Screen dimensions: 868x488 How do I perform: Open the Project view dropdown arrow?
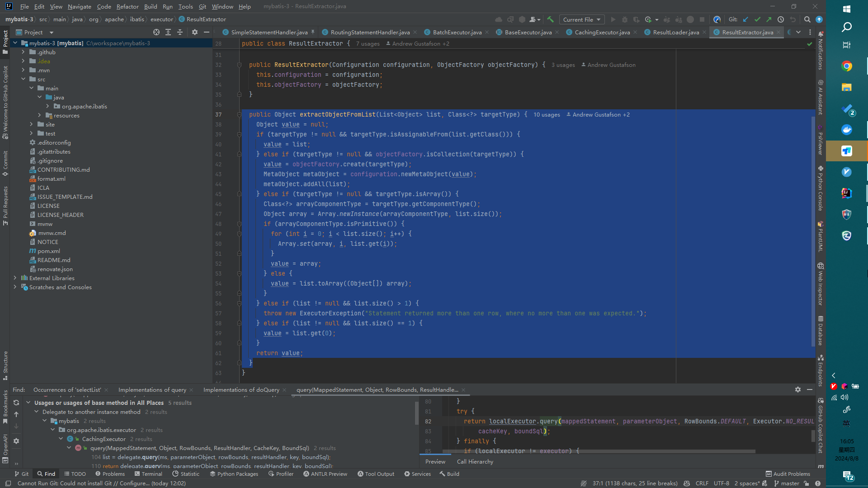point(51,33)
